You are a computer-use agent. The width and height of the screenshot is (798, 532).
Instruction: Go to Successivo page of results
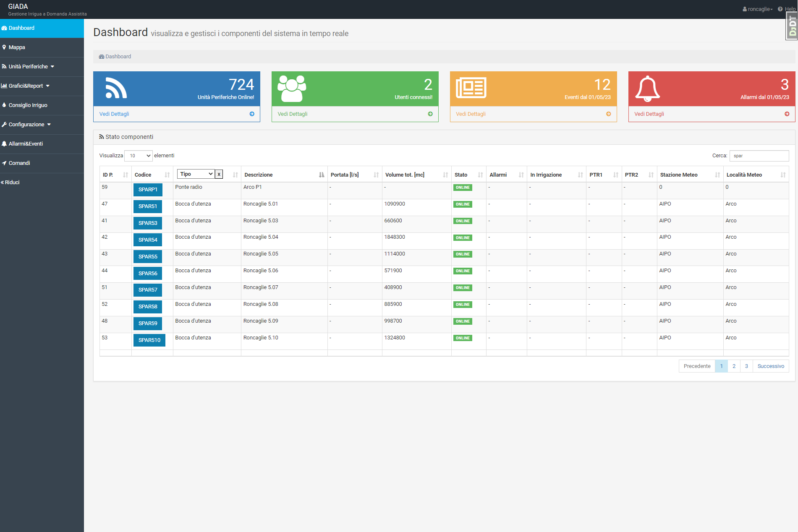click(770, 366)
